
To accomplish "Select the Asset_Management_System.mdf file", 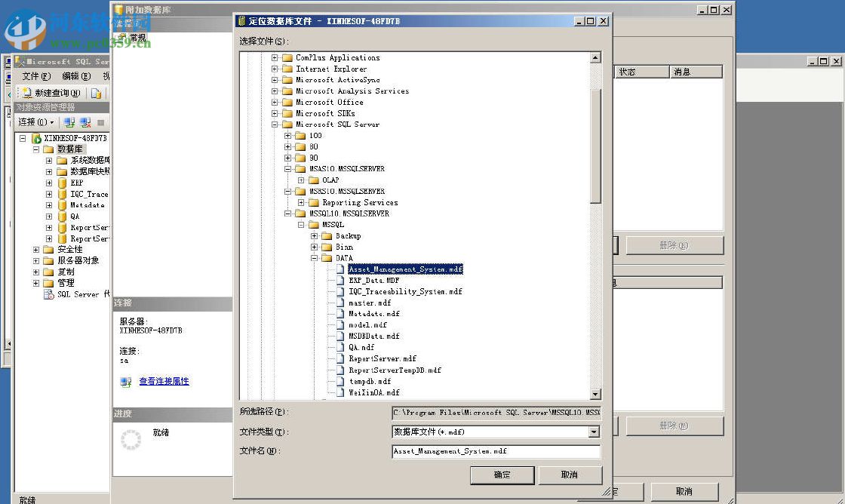I will click(x=405, y=269).
